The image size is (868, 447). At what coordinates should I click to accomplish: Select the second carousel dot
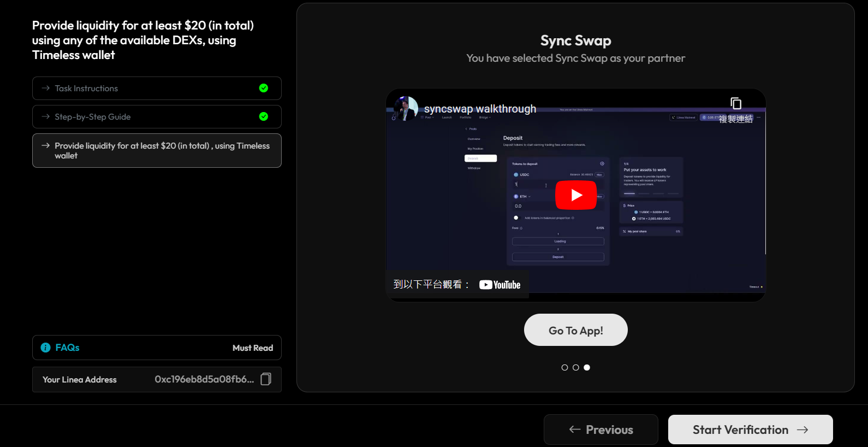pyautogui.click(x=575, y=367)
